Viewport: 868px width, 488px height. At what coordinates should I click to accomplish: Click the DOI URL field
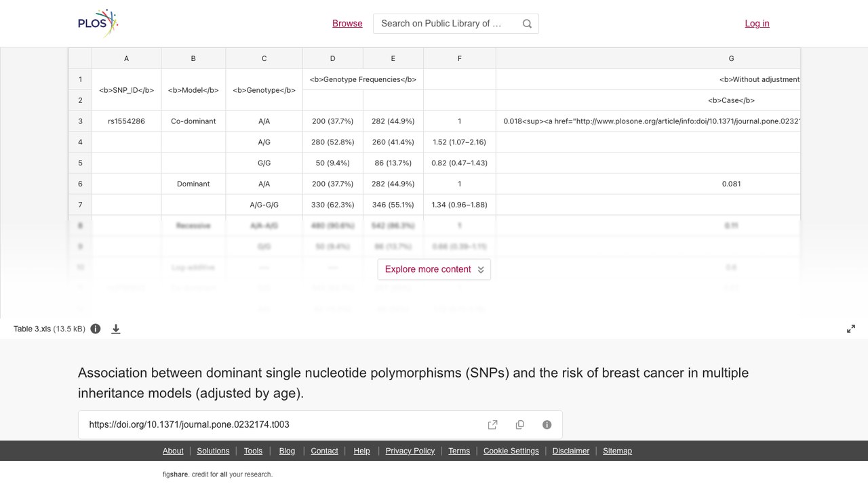pos(320,425)
